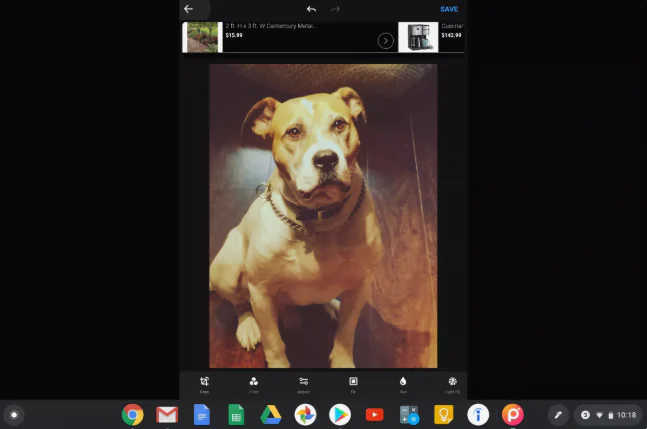Open the stylus tools pen icon
Image resolution: width=647 pixels, height=429 pixels.
point(558,415)
